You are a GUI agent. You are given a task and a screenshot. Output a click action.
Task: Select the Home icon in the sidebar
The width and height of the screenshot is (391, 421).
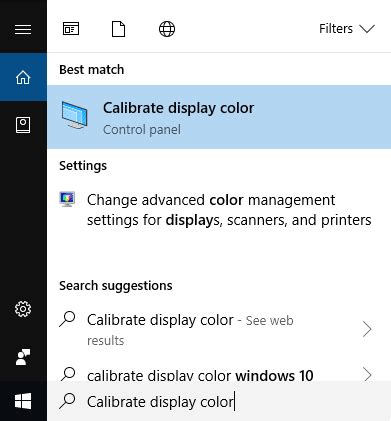(23, 77)
